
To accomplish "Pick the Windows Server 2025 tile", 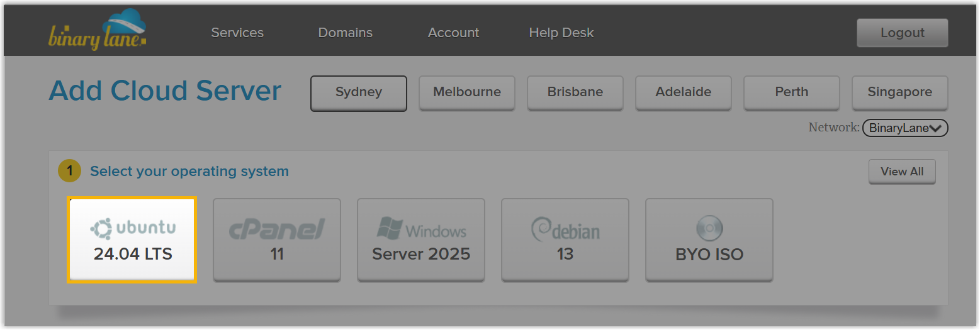I will (x=421, y=239).
